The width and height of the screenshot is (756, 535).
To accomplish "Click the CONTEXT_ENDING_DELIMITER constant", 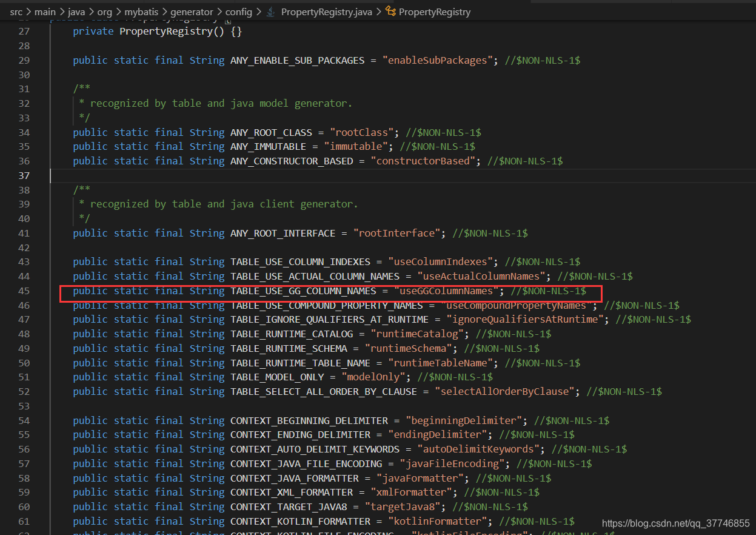I will click(x=300, y=434).
